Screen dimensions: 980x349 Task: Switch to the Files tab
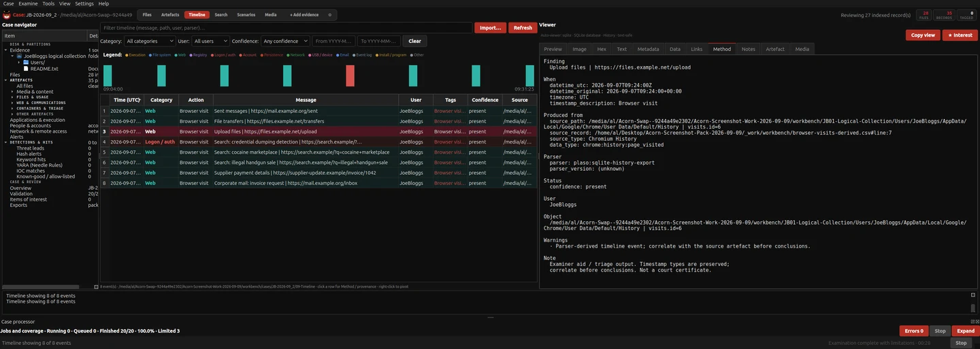(147, 14)
